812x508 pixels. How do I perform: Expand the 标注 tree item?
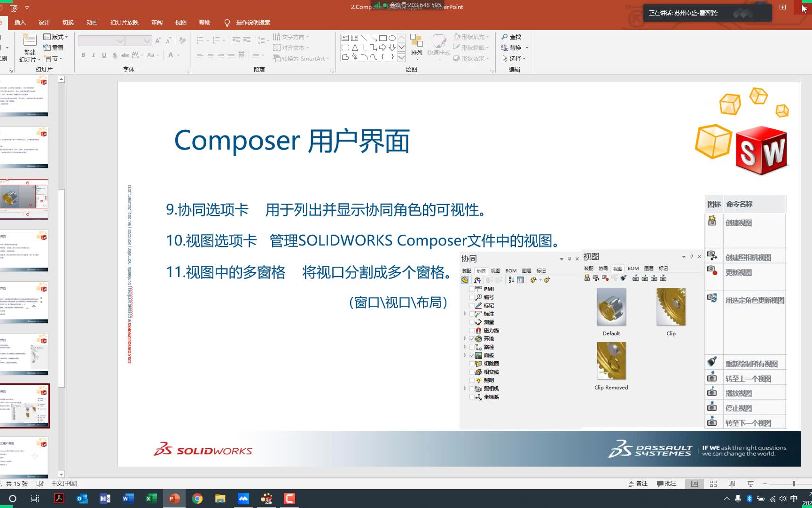tap(465, 314)
